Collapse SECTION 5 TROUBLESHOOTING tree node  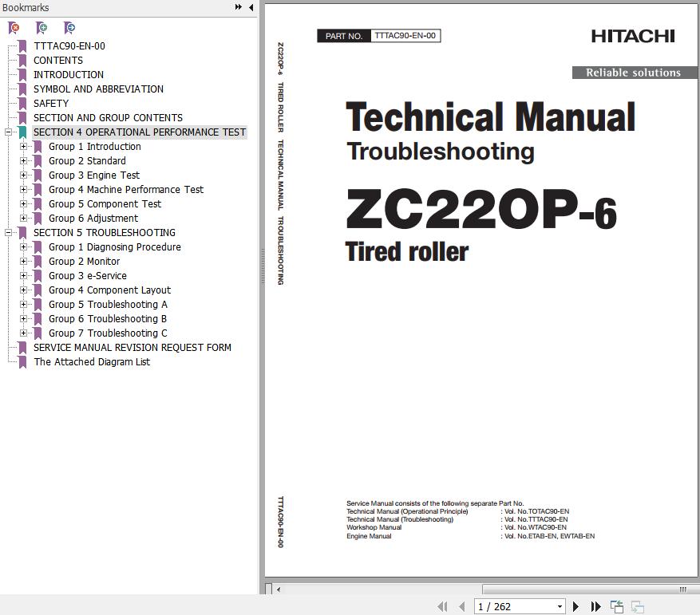[8, 233]
